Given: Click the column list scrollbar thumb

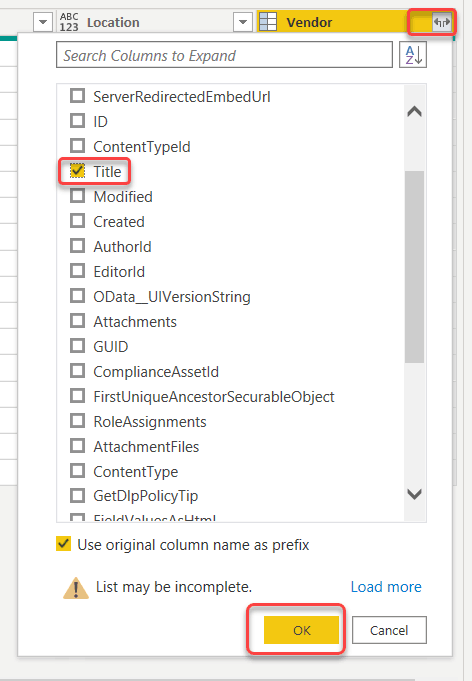Looking at the screenshot, I should pyautogui.click(x=414, y=267).
